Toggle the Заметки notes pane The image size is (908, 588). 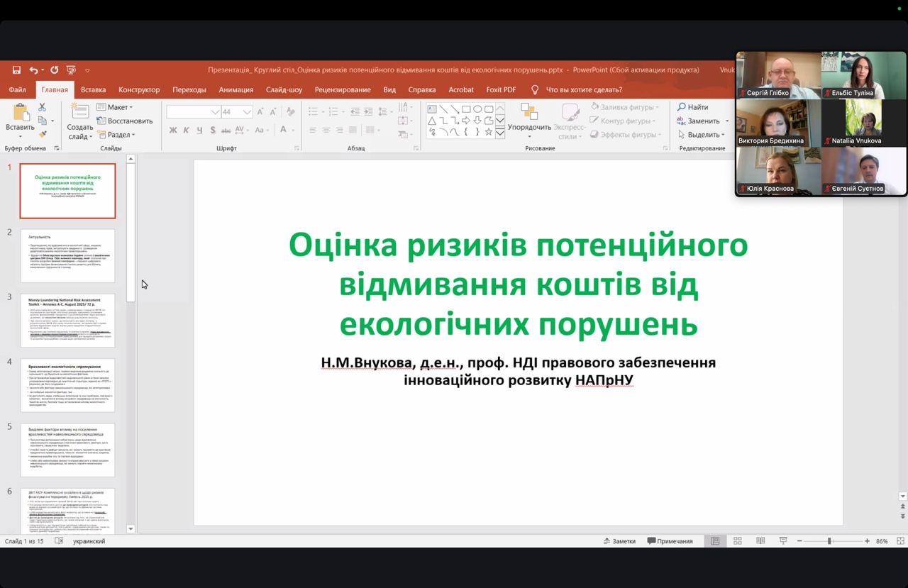click(x=619, y=541)
